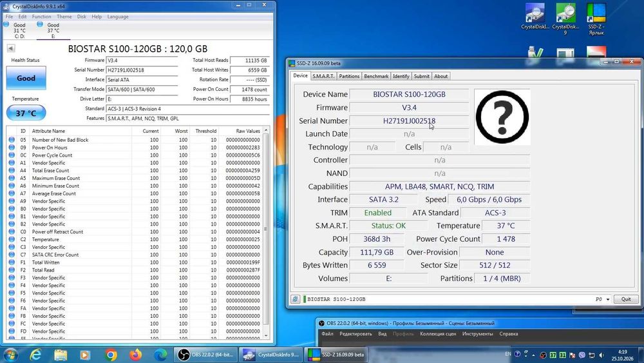Switch to the Partitions tab in SSD-Z
644x363 pixels.
tap(349, 76)
